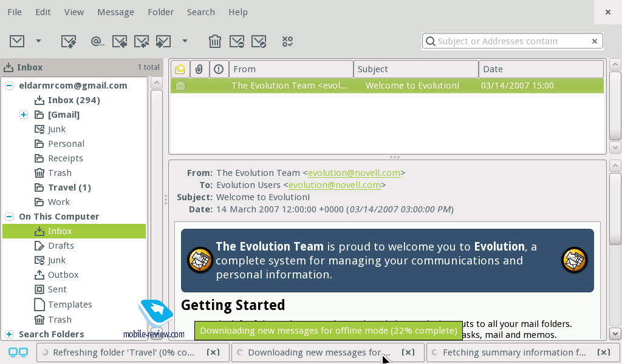
Task: Sort messages by Date column
Action: point(541,69)
